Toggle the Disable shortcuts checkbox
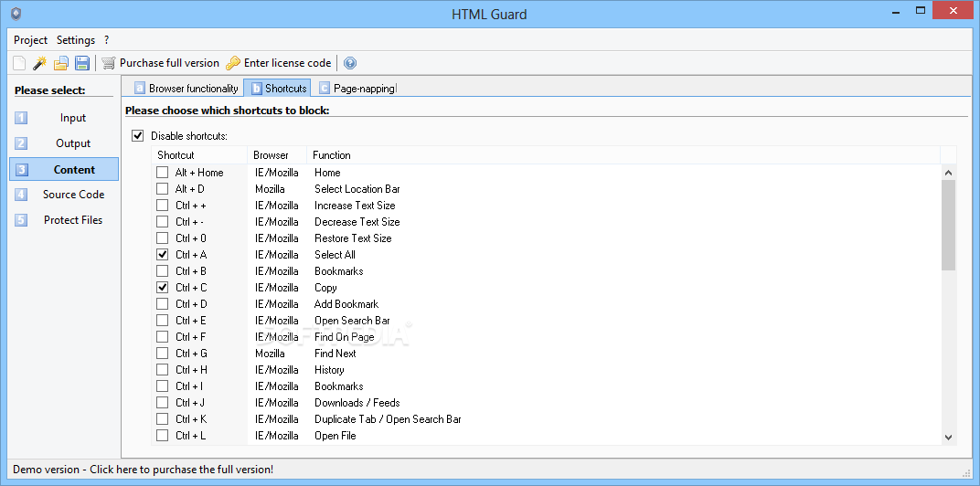The image size is (980, 486). (x=137, y=135)
